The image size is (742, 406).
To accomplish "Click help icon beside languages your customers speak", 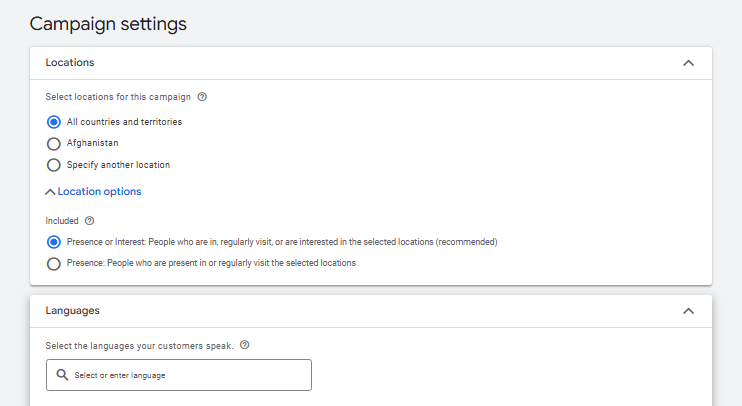I will pos(244,345).
